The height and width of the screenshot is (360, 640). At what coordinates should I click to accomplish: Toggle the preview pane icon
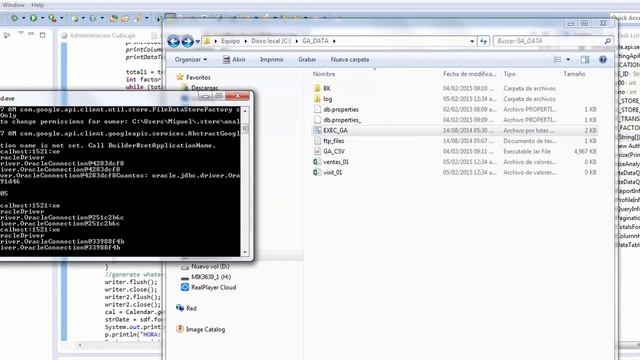(585, 60)
